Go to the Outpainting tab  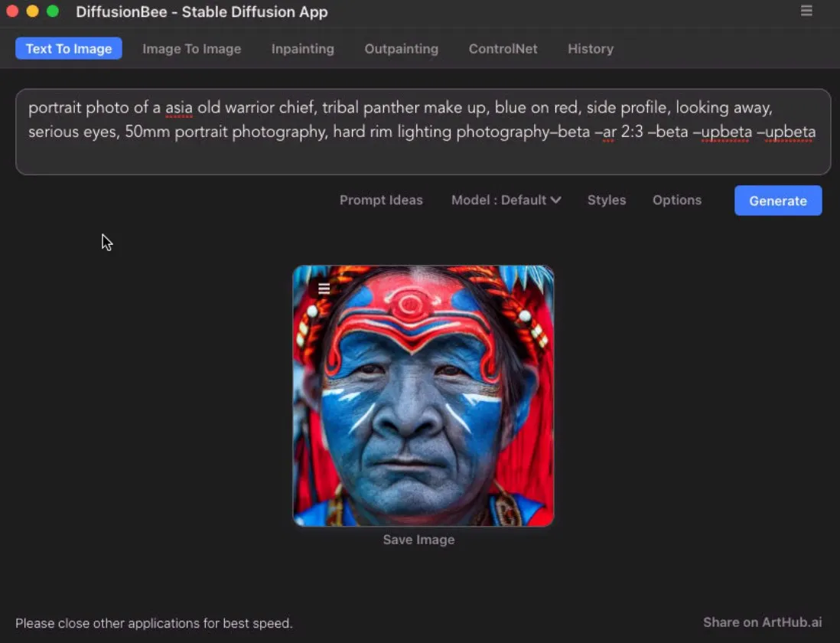click(401, 49)
